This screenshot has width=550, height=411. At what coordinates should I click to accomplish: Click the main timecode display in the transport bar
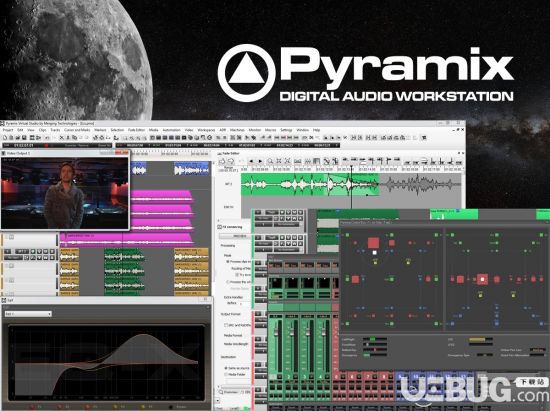[24, 145]
